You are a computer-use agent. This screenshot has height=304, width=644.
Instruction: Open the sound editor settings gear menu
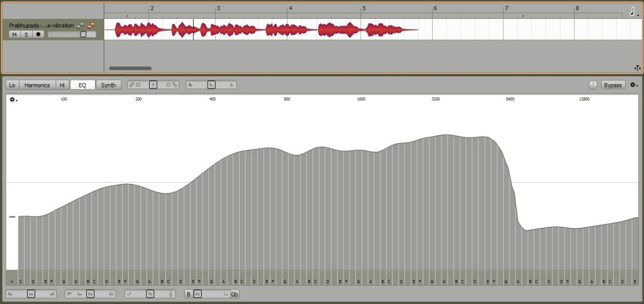634,85
